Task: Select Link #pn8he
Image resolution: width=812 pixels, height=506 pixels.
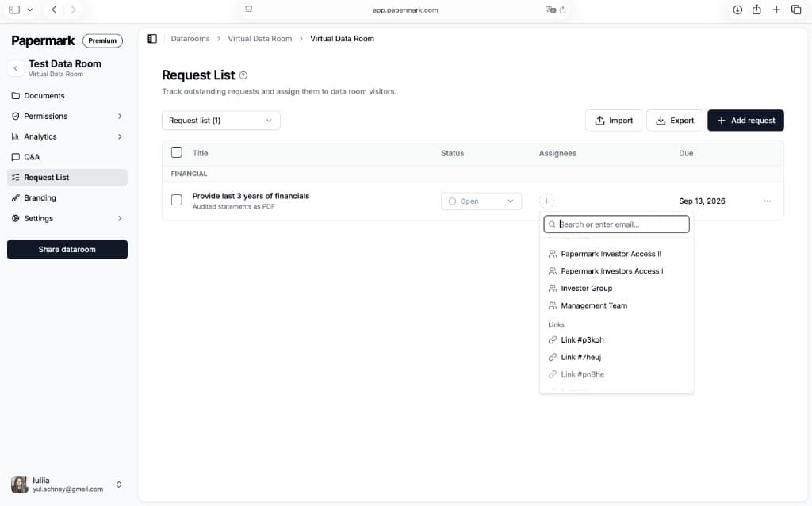Action: pos(616,374)
